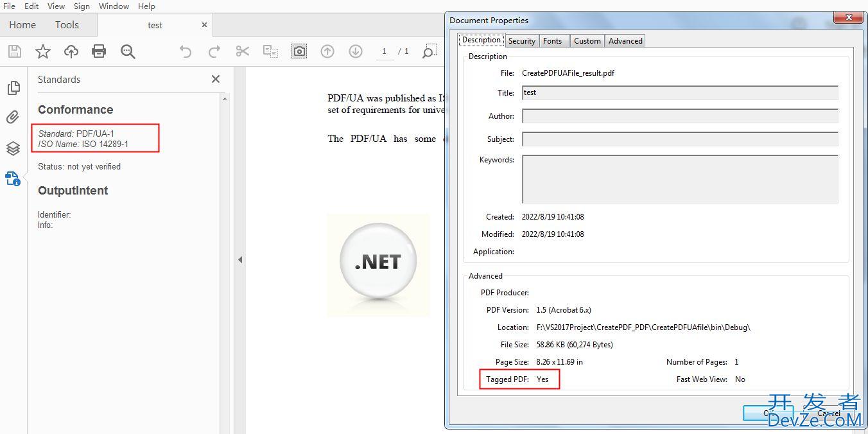Click the Standards panel sidebar icon
The height and width of the screenshot is (434, 868).
click(13, 178)
